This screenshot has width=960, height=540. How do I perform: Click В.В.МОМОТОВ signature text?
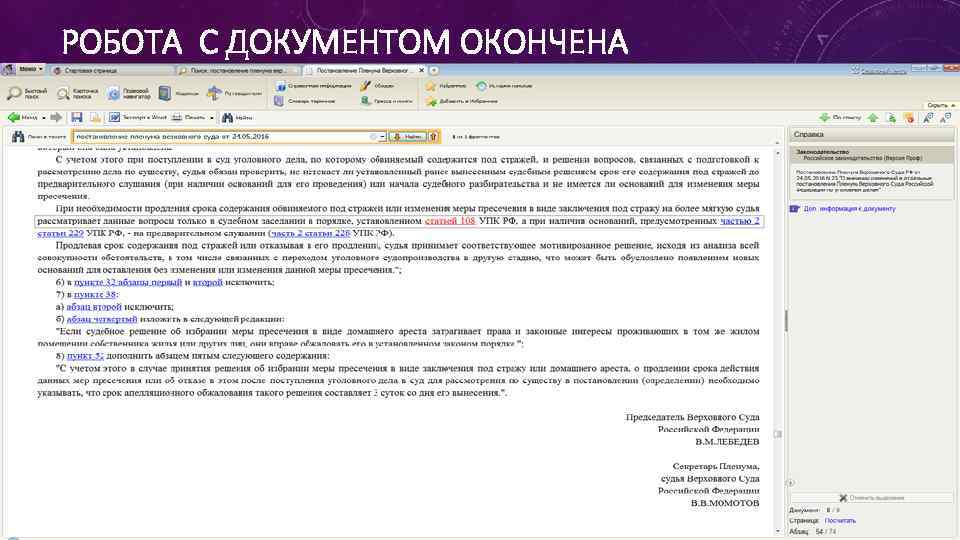coord(725,503)
